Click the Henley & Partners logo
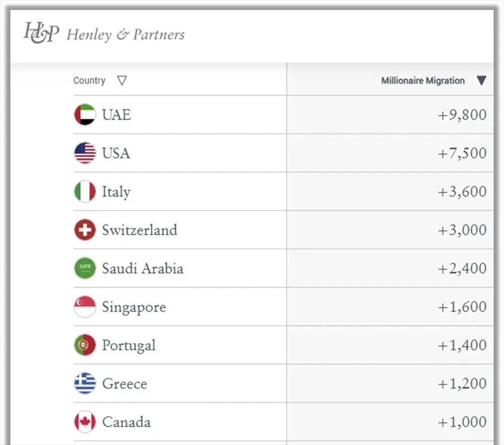Screen dimensions: 504x445 (x=41, y=33)
